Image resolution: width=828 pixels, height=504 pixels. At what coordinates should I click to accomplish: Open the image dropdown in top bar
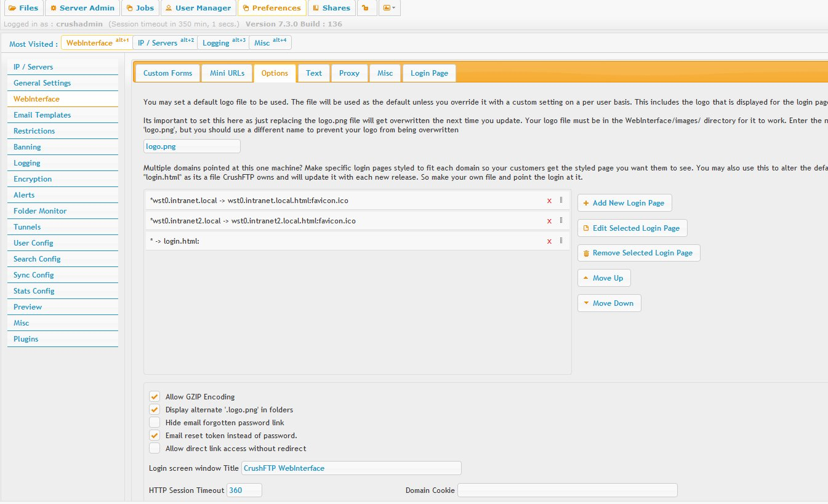tap(390, 8)
